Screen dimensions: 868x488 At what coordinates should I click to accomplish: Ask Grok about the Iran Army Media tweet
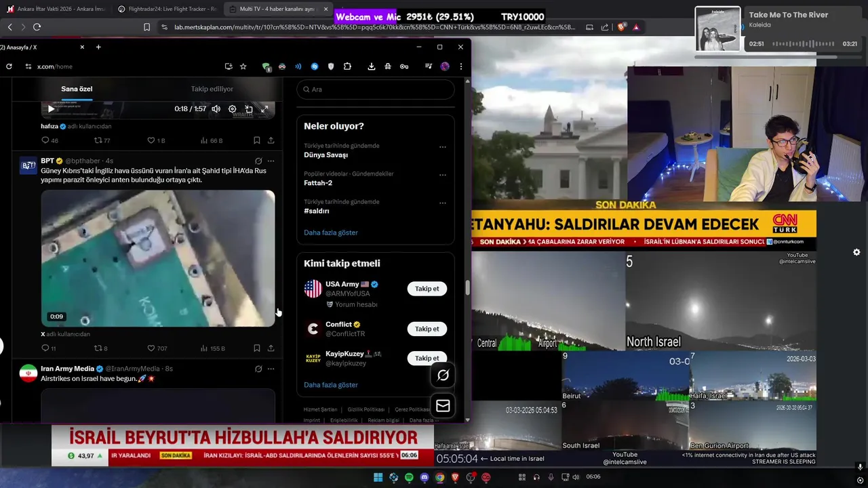pyautogui.click(x=258, y=369)
